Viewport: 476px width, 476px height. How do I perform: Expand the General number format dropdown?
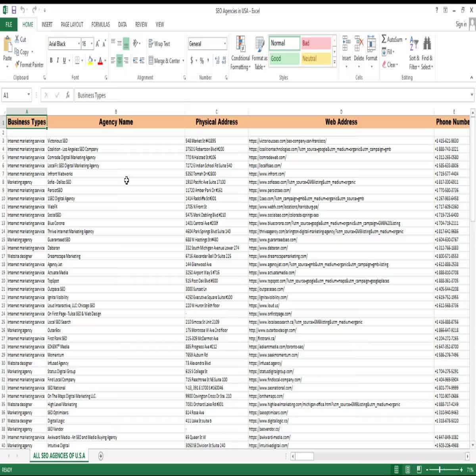pos(225,44)
